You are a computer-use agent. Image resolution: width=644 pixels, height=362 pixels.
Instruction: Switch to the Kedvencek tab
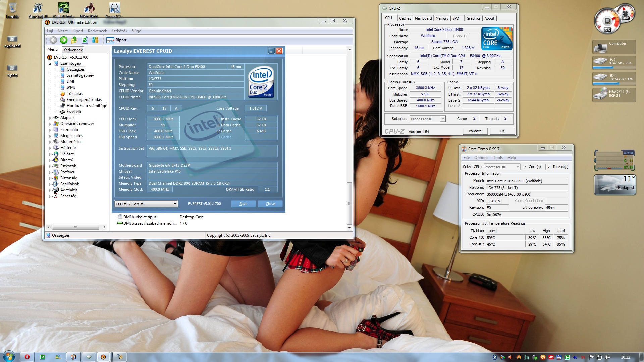click(x=73, y=50)
